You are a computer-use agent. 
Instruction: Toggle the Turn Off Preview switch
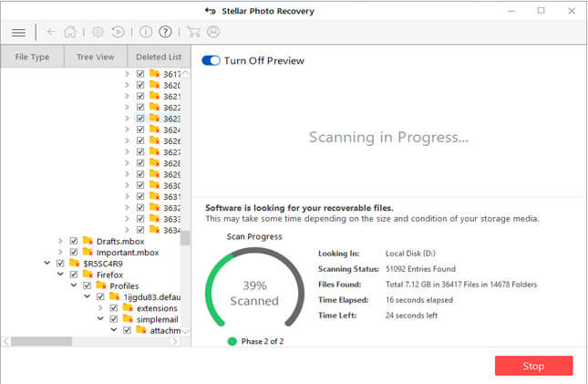(x=211, y=61)
